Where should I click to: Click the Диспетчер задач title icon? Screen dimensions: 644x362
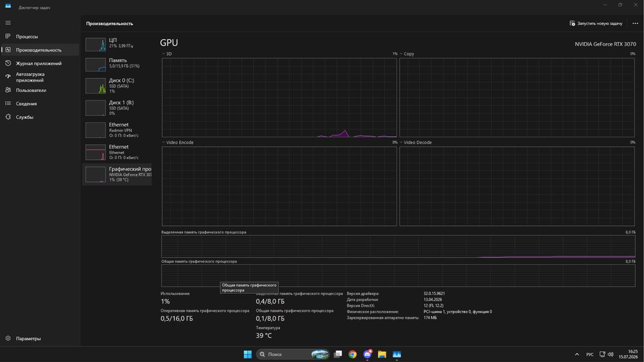point(8,6)
